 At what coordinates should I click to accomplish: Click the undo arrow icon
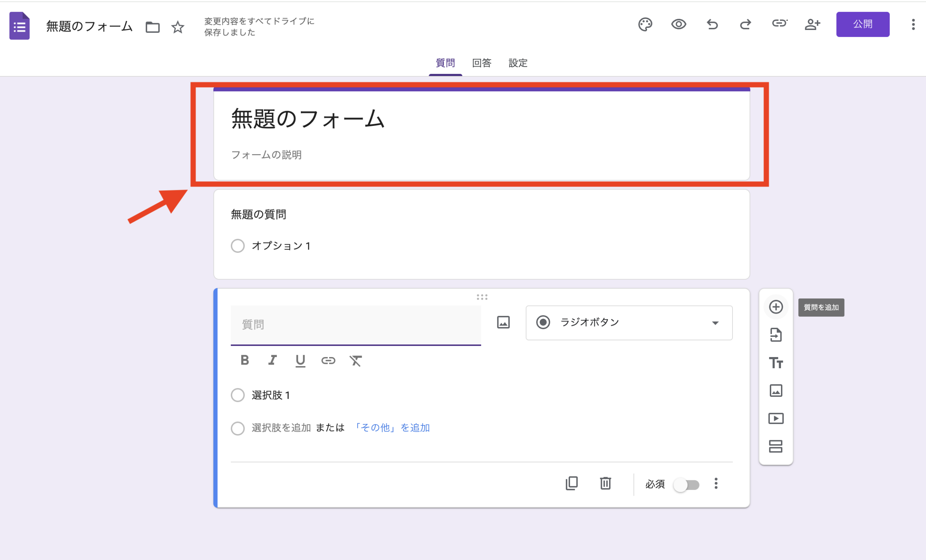tap(712, 25)
